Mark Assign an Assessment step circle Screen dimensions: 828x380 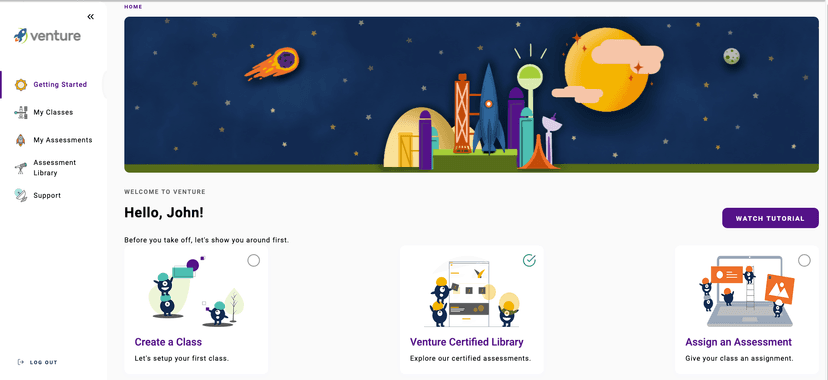click(x=804, y=260)
